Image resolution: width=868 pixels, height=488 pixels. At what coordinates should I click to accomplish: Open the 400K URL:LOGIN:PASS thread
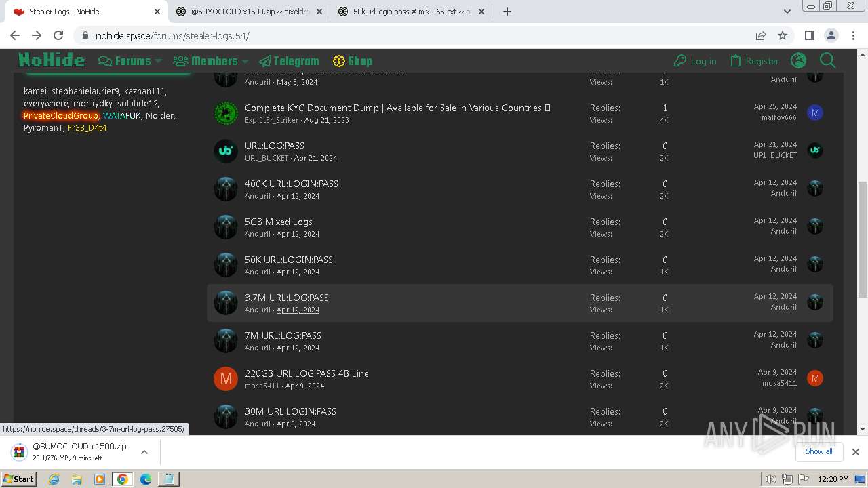(x=292, y=184)
